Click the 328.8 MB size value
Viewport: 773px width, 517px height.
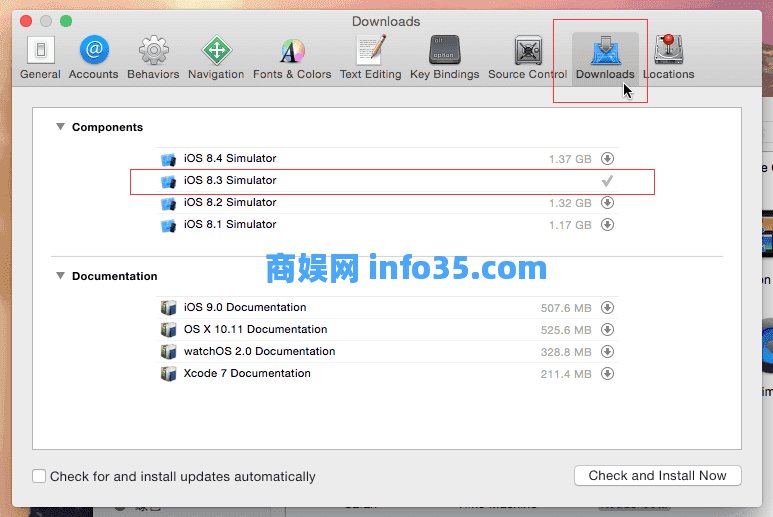(x=566, y=352)
